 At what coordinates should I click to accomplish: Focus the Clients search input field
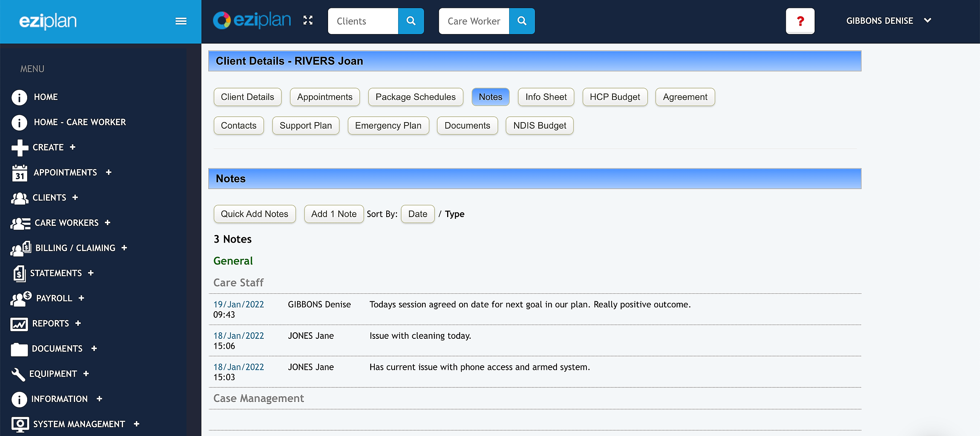tap(363, 21)
